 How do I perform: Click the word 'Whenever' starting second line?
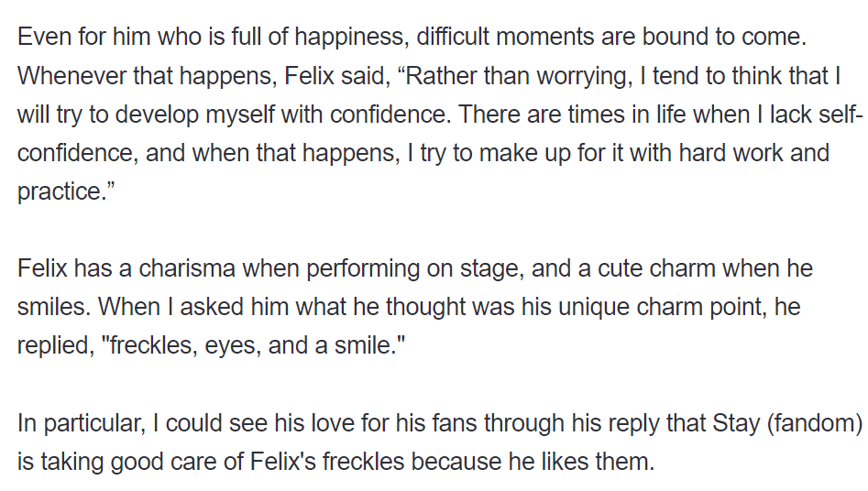(x=72, y=76)
